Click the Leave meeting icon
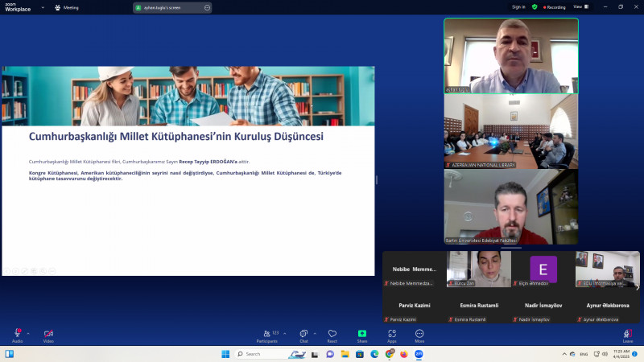This screenshot has width=644, height=362. (627, 334)
